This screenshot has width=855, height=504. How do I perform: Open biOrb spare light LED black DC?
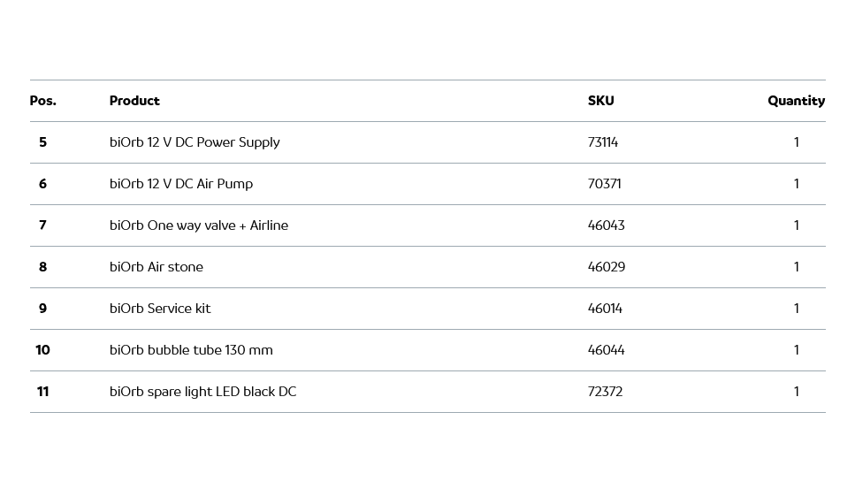pyautogui.click(x=202, y=392)
